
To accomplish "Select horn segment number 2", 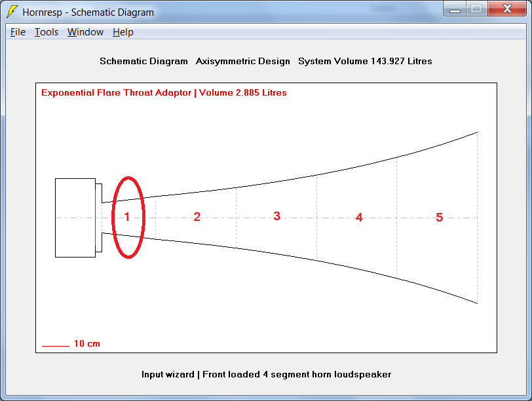I will click(197, 217).
